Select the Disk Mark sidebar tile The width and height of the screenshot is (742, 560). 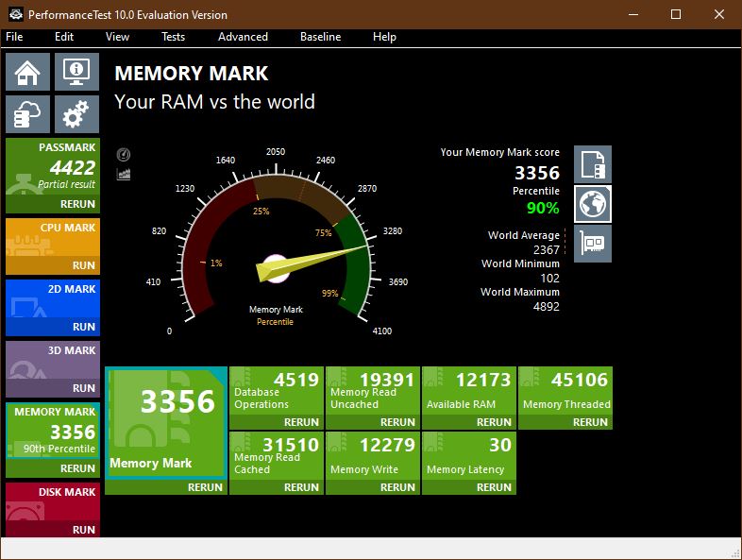53,501
